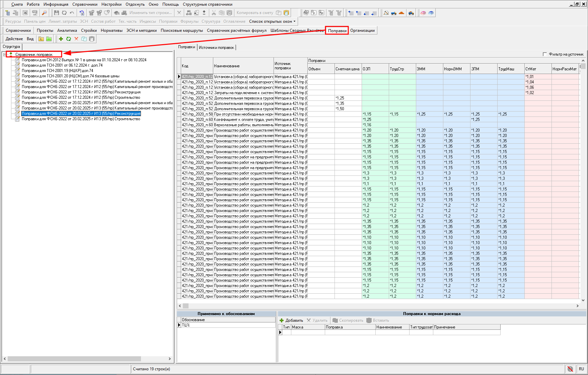Image resolution: width=588 pixels, height=375 pixels.
Task: Click the pink books stack icon
Action: click(423, 13)
